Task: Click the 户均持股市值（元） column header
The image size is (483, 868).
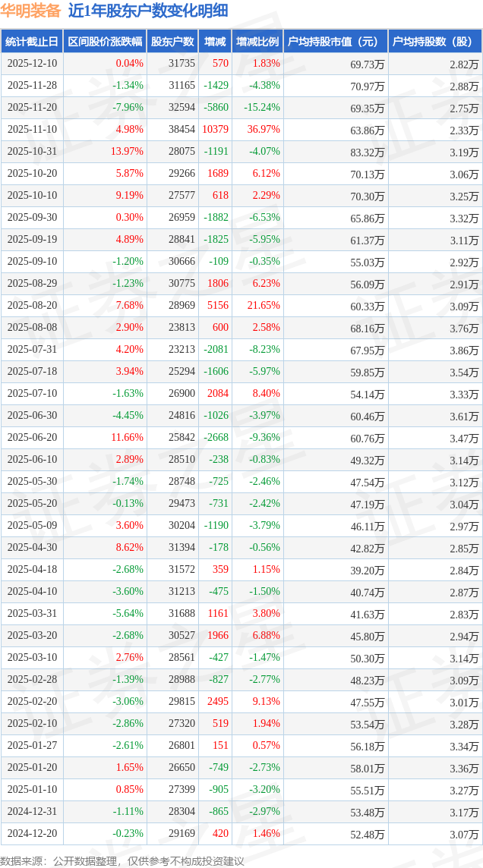Action: pyautogui.click(x=335, y=42)
